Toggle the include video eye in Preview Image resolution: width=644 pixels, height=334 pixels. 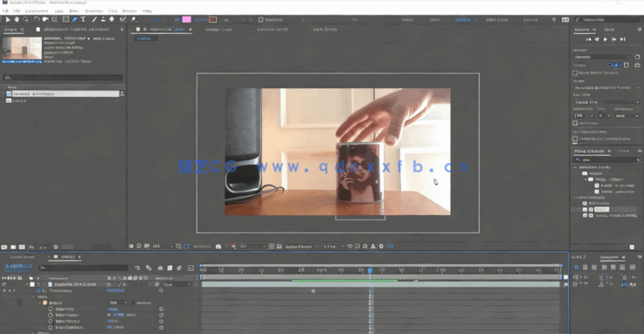(x=610, y=66)
